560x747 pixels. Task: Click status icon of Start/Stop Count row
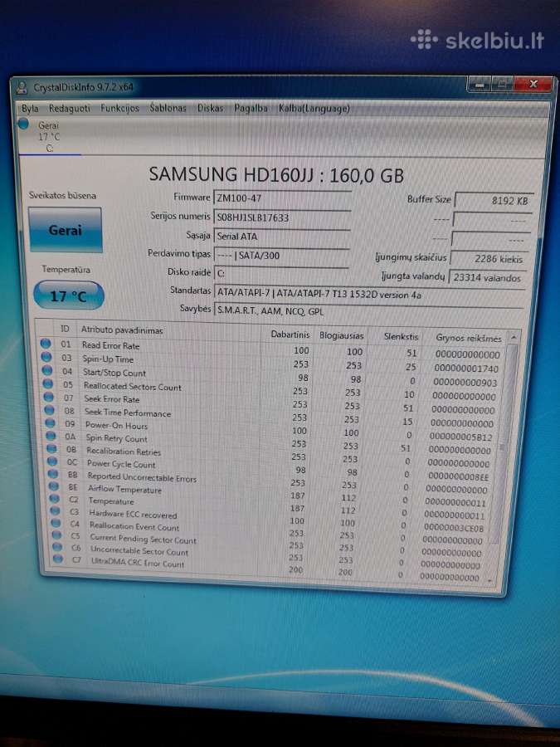click(47, 369)
